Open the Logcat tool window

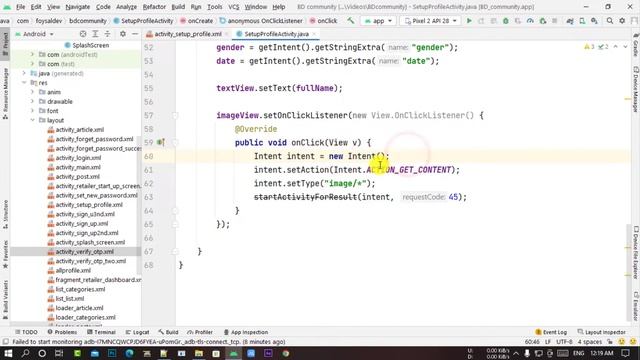138,332
